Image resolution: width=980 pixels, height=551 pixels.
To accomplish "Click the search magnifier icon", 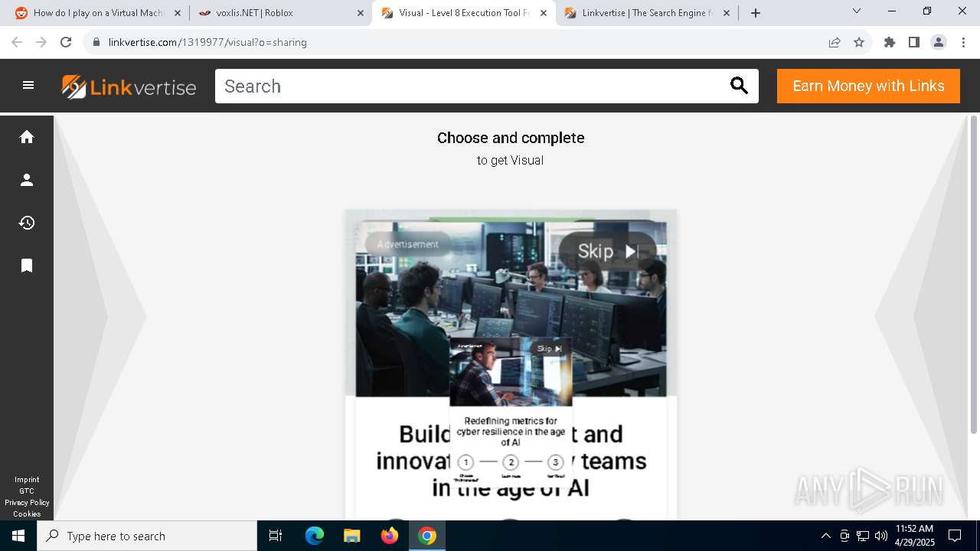I will (x=739, y=86).
